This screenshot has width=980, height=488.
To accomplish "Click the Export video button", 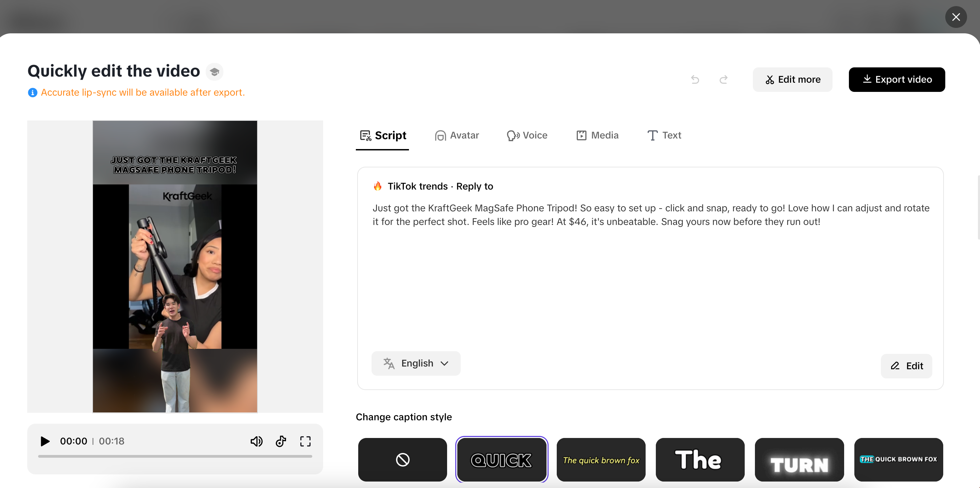I will [897, 79].
